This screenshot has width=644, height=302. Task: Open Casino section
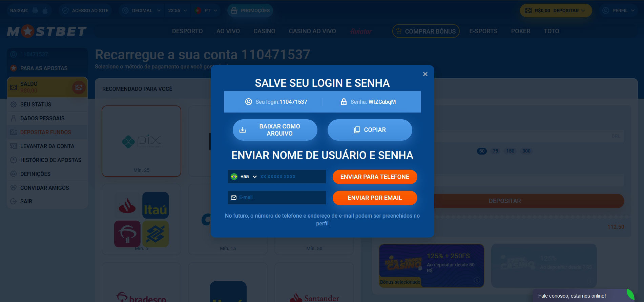[264, 31]
